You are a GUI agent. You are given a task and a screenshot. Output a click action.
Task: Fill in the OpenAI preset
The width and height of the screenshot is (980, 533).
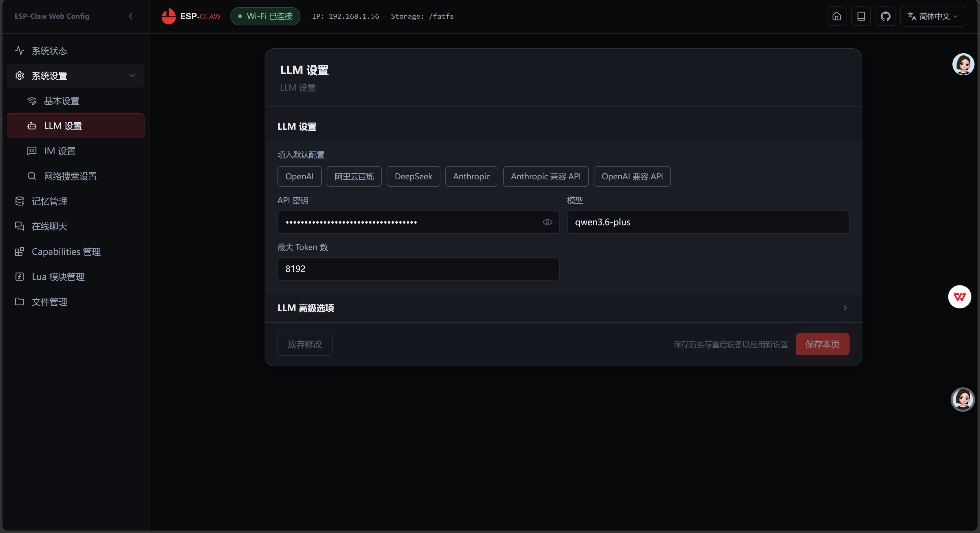click(x=300, y=177)
